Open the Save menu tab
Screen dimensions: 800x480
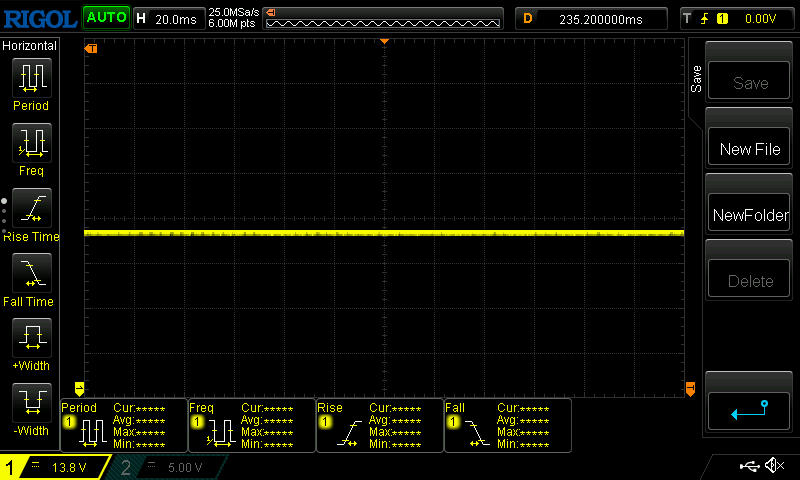(x=697, y=80)
